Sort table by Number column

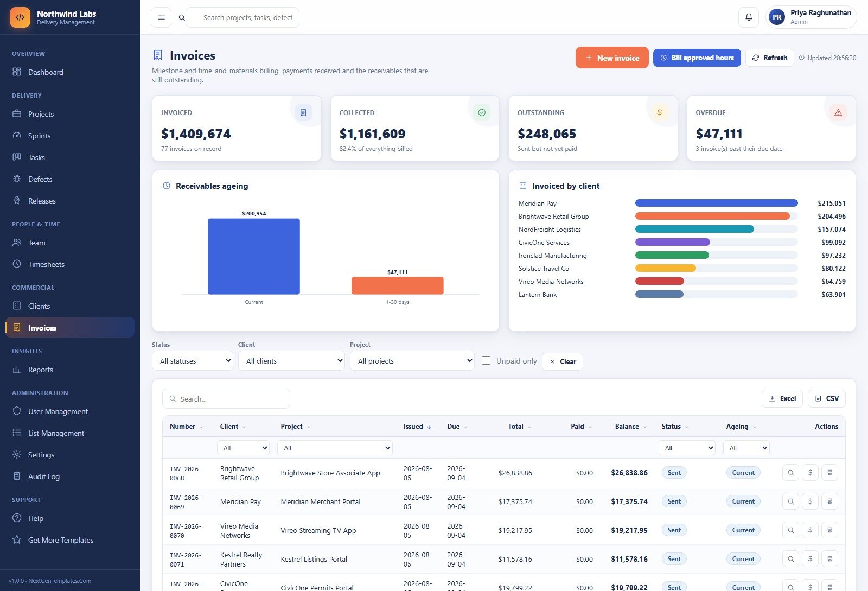click(x=186, y=427)
